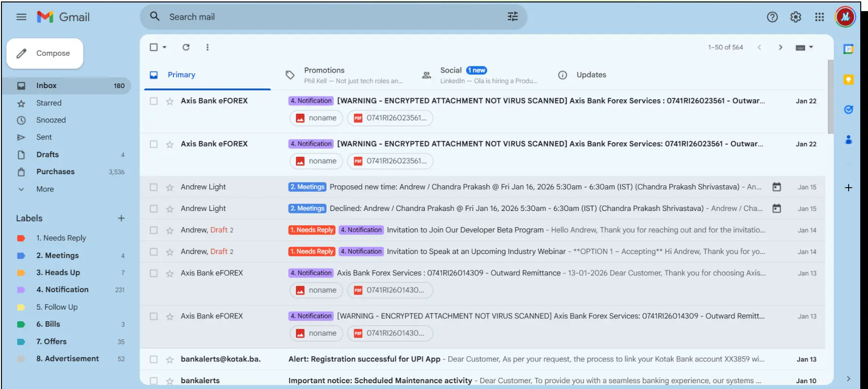868x389 pixels.
Task: Refresh the inbox
Action: click(186, 47)
